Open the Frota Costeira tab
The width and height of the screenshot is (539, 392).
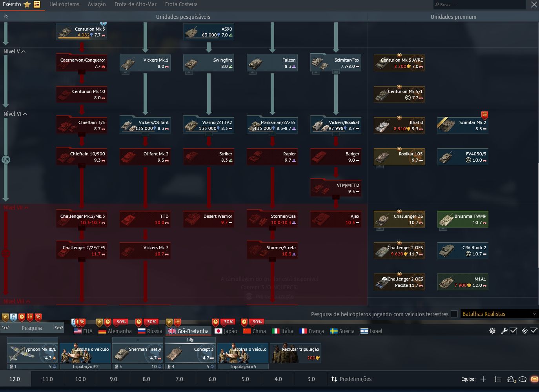(x=181, y=4)
